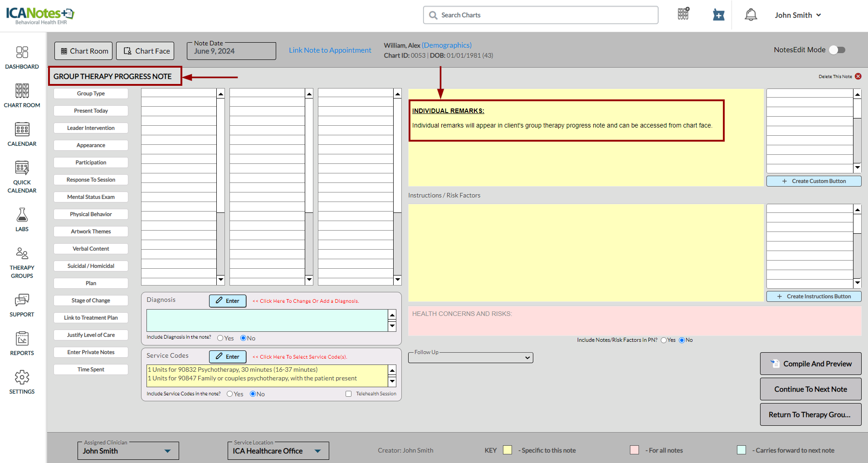
Task: Open Settings gear in sidebar
Action: [22, 378]
